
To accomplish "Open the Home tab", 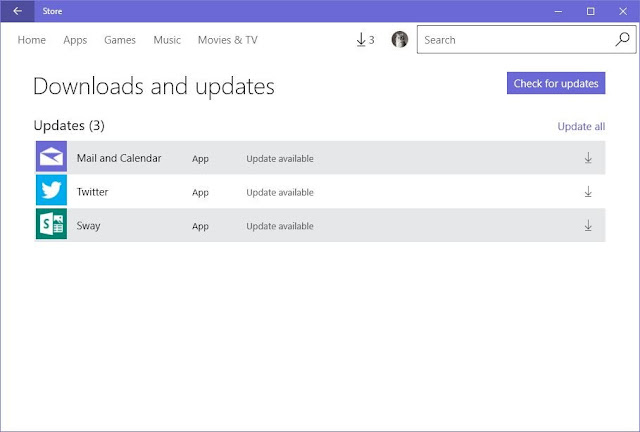I will click(x=31, y=40).
